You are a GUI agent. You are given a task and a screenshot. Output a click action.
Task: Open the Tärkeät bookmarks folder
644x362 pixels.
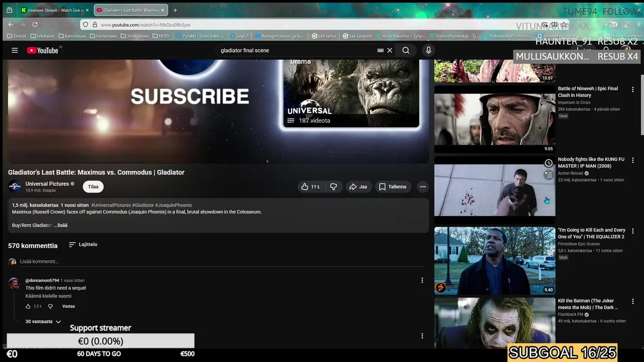pos(17,36)
